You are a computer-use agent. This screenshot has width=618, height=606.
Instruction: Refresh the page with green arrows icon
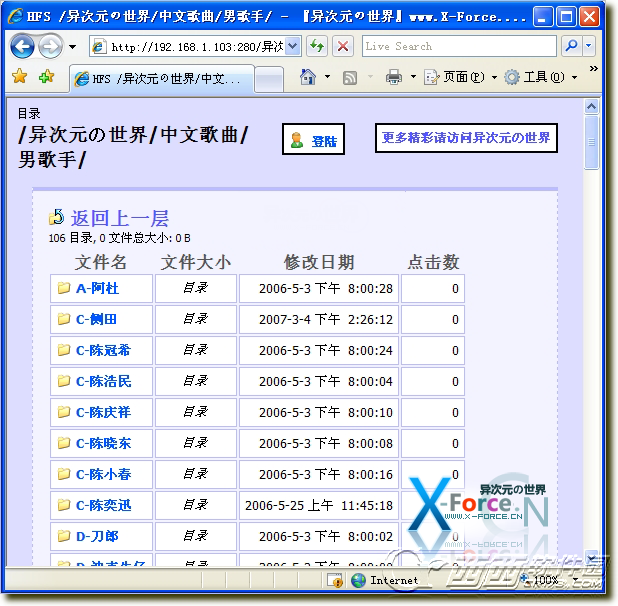tap(317, 47)
